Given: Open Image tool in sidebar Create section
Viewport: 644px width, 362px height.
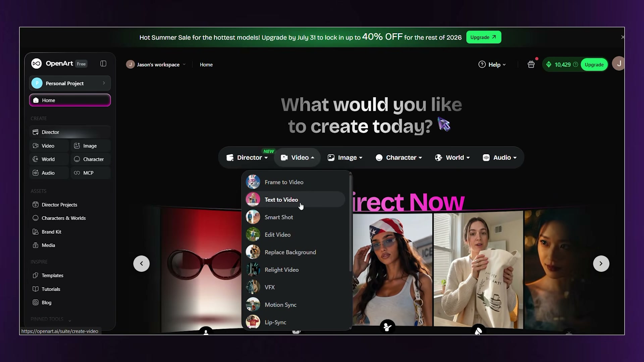Looking at the screenshot, I should pos(91,146).
